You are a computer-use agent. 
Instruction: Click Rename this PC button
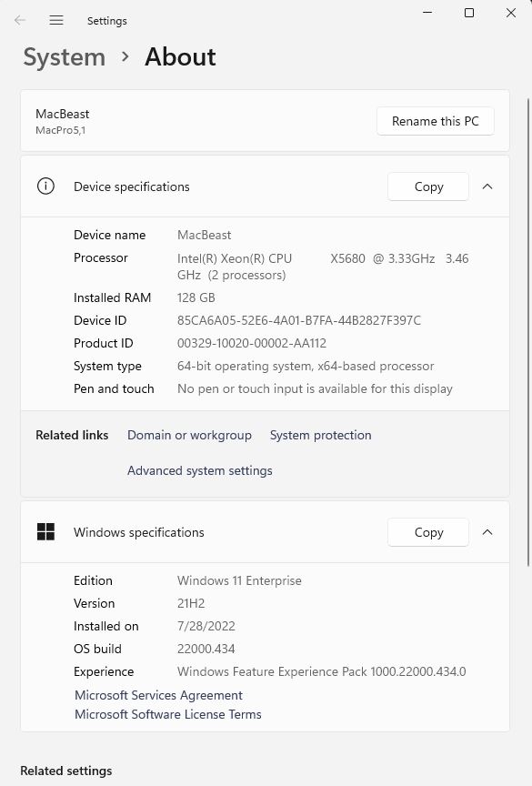[436, 121]
